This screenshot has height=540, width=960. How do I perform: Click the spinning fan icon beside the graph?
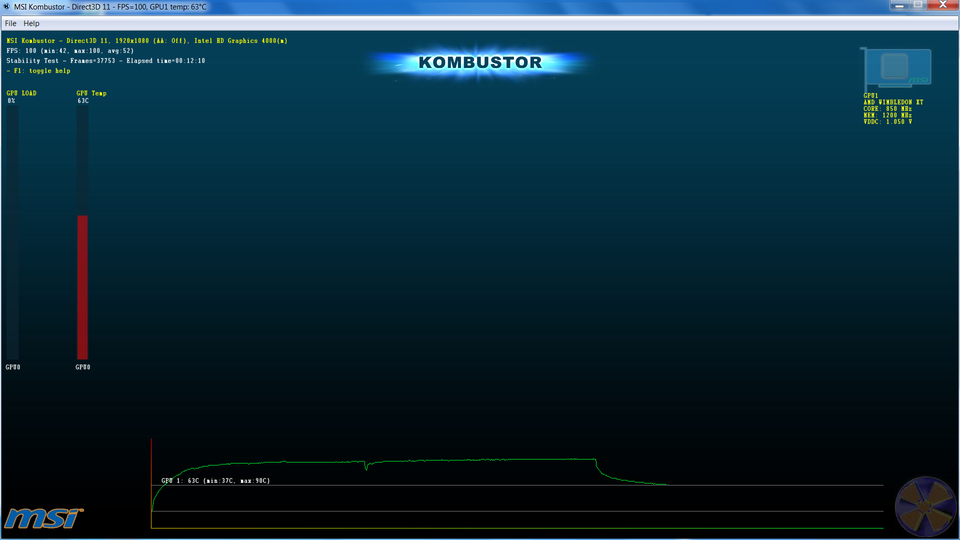(x=925, y=507)
